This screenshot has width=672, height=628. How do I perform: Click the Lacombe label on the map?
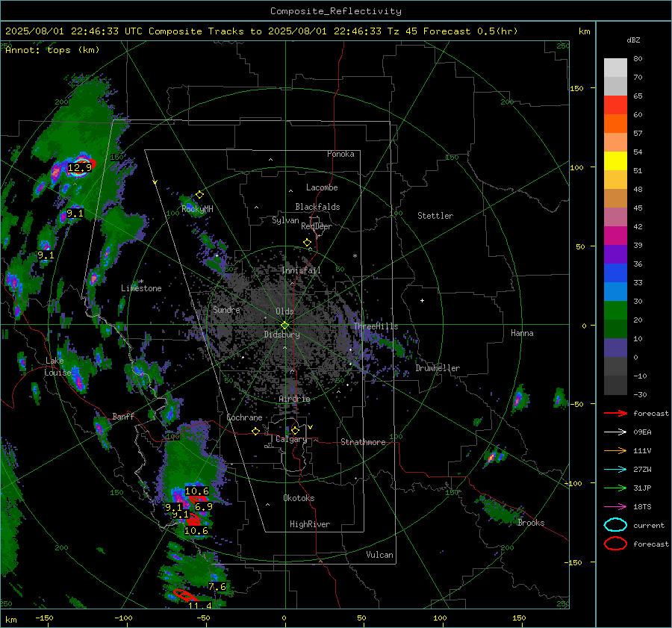[322, 187]
